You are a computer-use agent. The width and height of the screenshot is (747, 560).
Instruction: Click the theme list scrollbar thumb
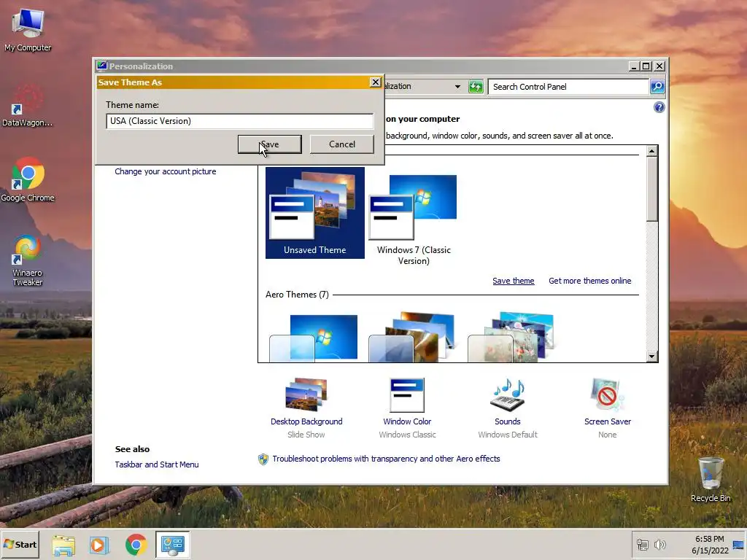tap(651, 189)
